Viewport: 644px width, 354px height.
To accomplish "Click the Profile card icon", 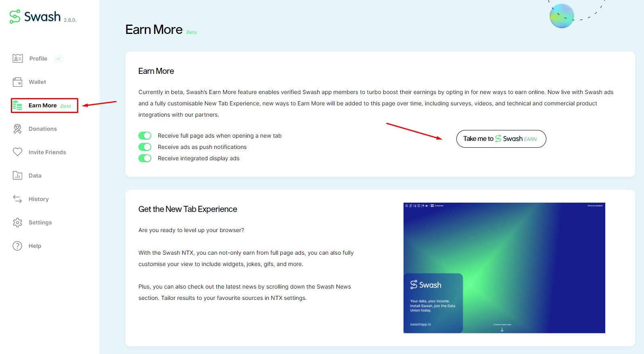I will (x=17, y=59).
